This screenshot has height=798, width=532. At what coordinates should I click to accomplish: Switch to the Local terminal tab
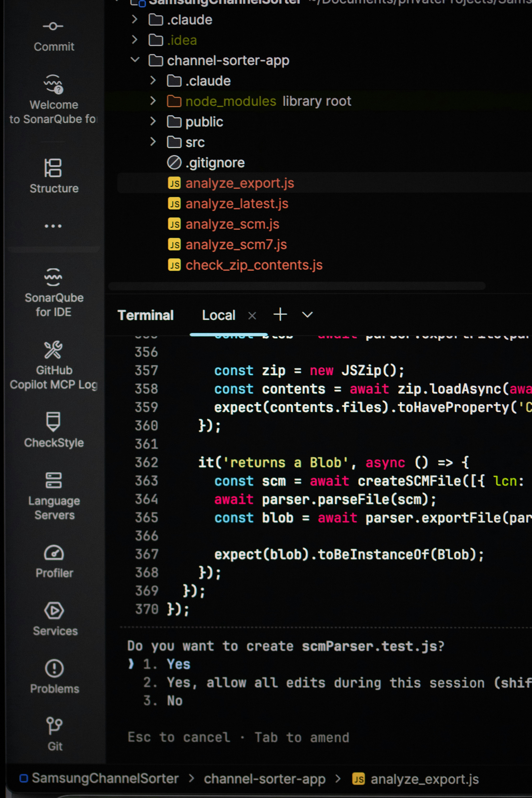point(219,315)
